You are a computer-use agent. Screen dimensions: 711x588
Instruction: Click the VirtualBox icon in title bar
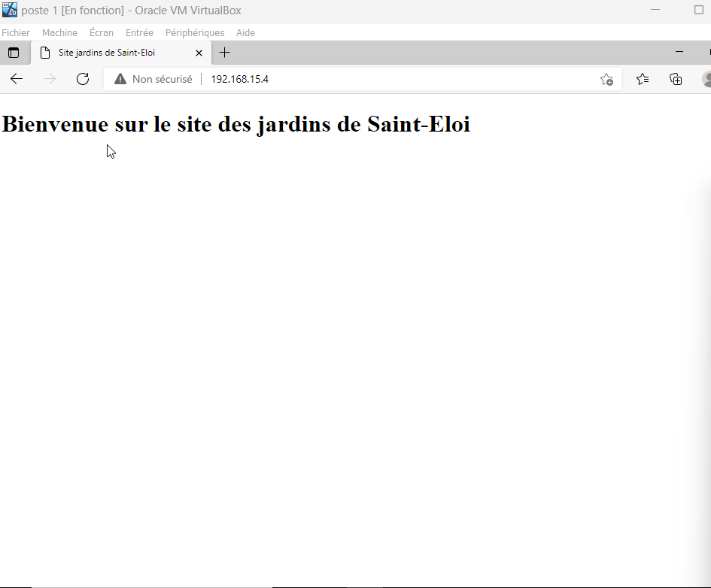click(x=10, y=11)
